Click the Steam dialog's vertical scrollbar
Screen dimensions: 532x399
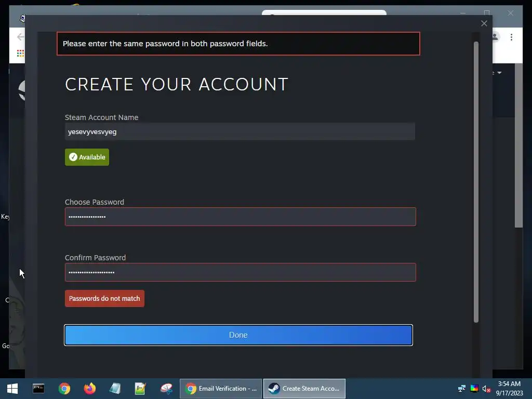click(476, 181)
